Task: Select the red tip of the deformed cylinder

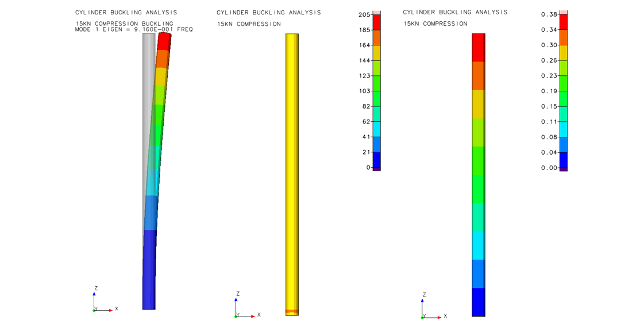Action: click(x=164, y=41)
